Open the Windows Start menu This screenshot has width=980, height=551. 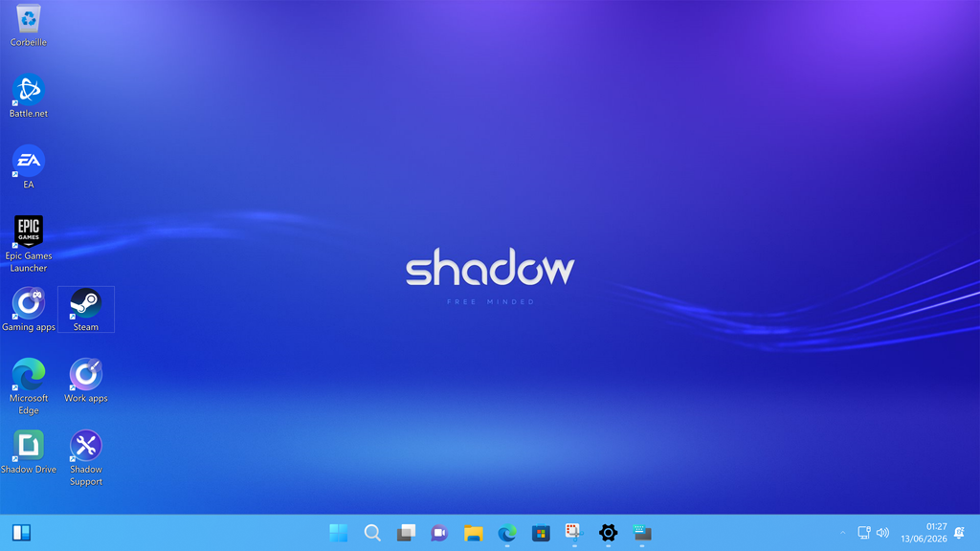tap(338, 533)
